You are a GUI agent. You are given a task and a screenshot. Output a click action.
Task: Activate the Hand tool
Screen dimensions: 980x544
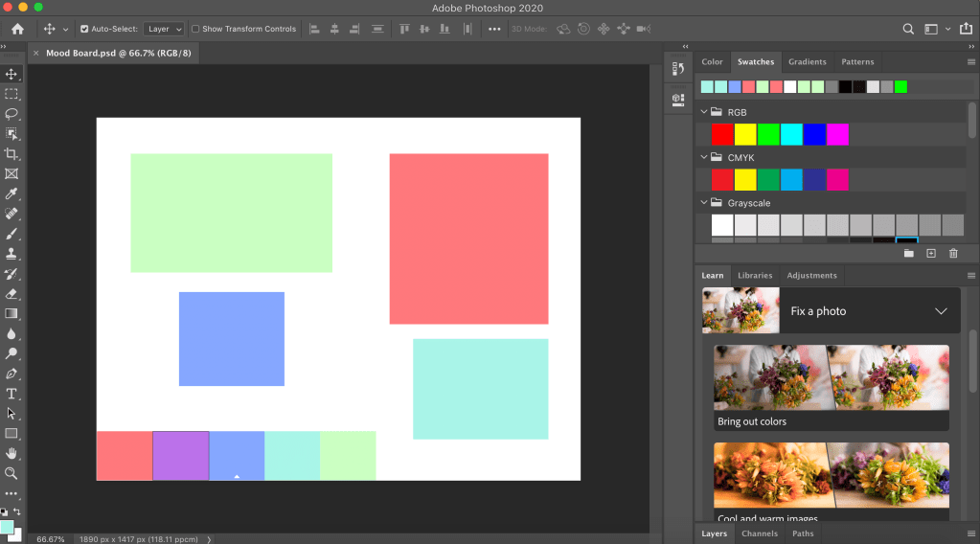tap(11, 453)
